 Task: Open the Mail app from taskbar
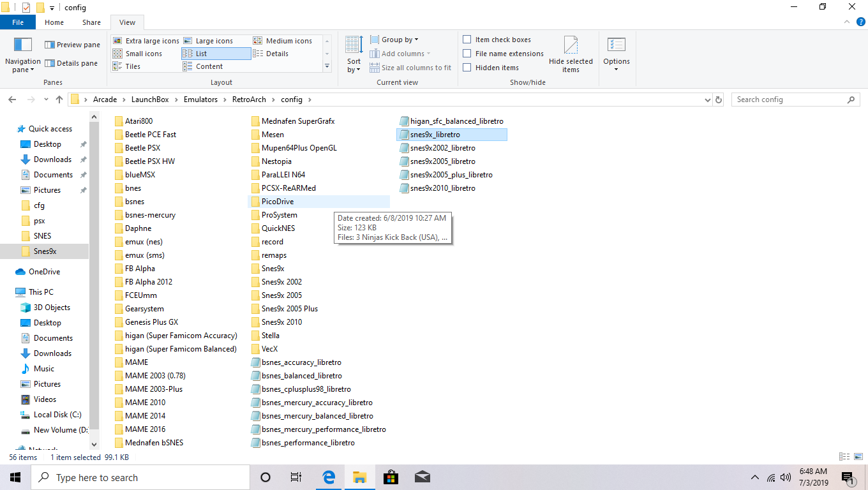pos(421,477)
